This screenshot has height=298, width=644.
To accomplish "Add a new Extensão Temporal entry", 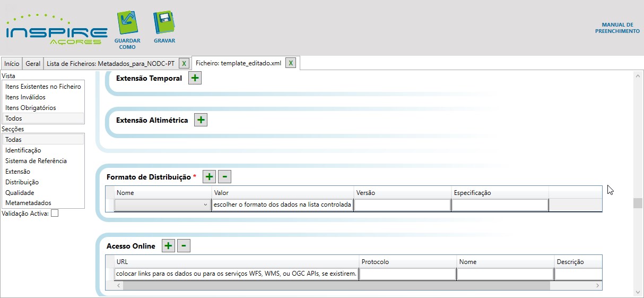I will (x=195, y=79).
